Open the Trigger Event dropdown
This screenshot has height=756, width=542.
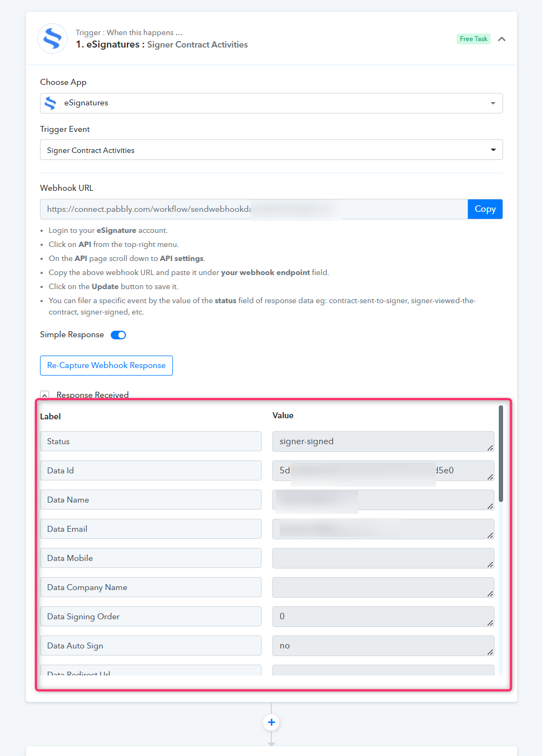271,150
